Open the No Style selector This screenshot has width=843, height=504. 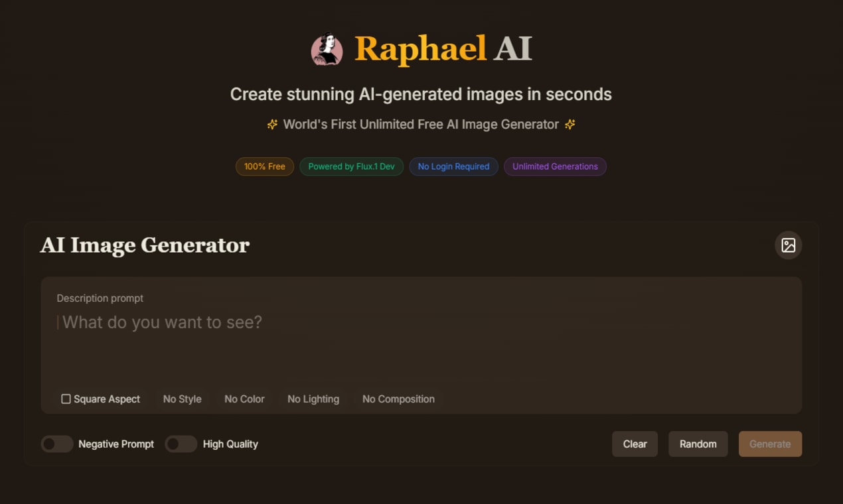coord(183,399)
